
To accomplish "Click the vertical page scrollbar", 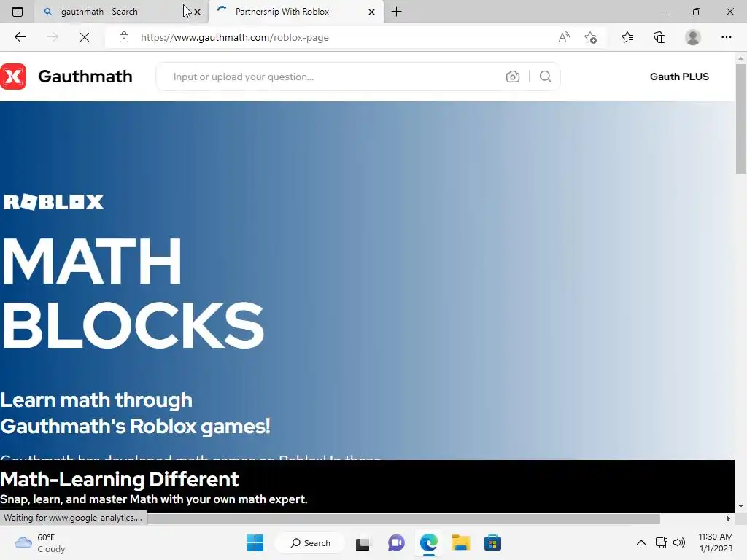I will tap(740, 119).
